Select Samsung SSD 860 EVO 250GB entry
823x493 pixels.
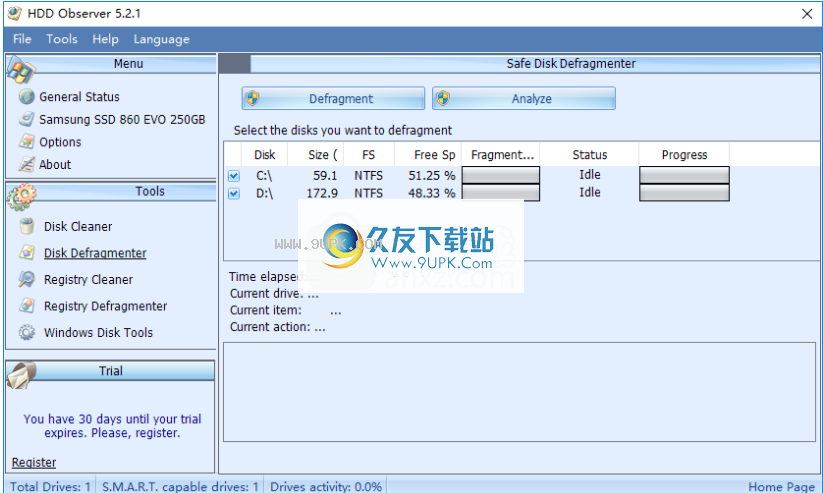point(122,119)
